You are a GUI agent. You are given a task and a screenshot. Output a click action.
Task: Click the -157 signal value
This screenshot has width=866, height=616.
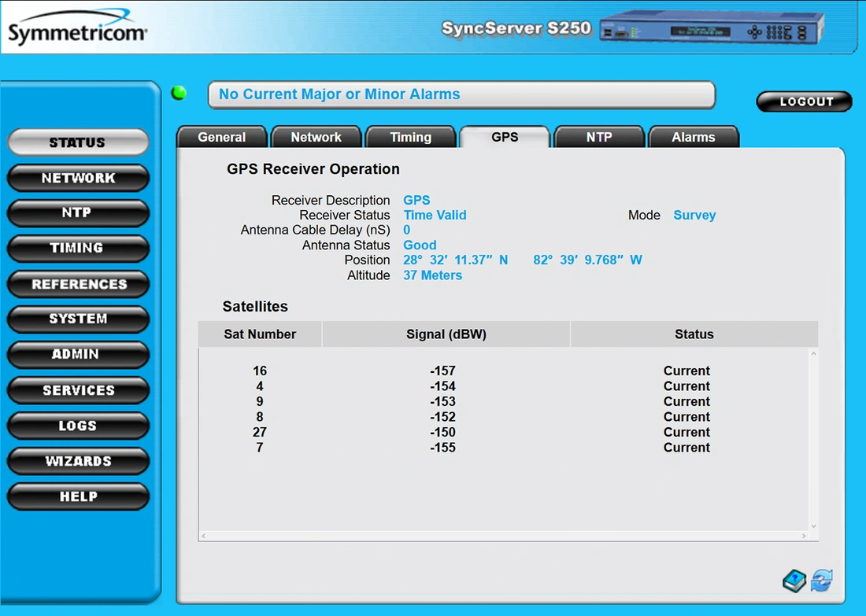pyautogui.click(x=443, y=371)
